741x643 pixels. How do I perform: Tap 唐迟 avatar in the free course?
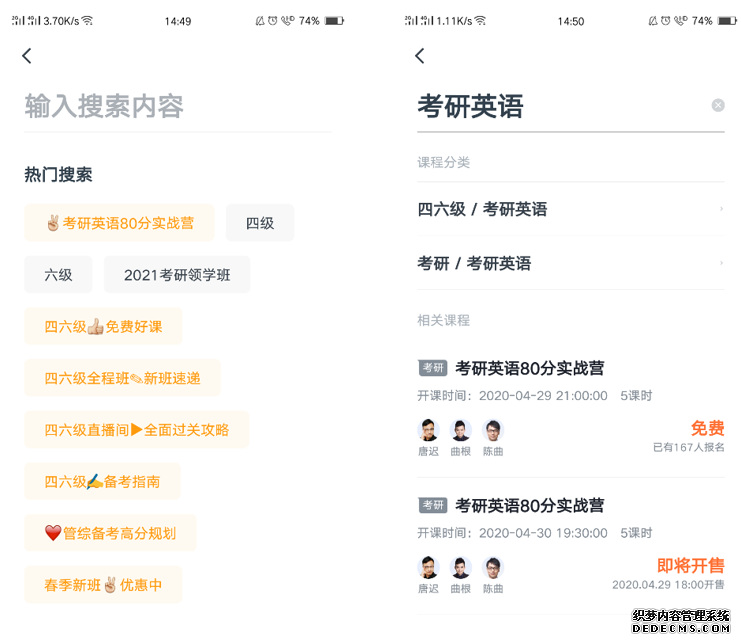pos(429,430)
